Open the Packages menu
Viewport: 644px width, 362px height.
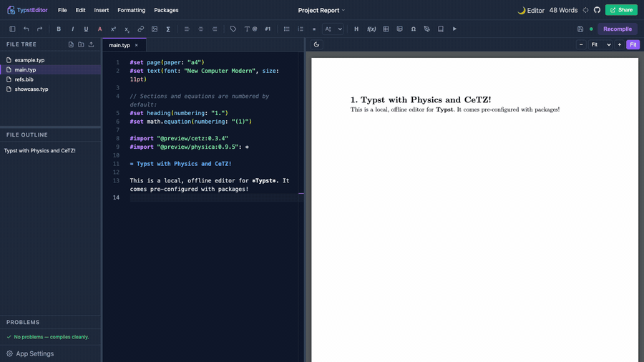pos(166,10)
